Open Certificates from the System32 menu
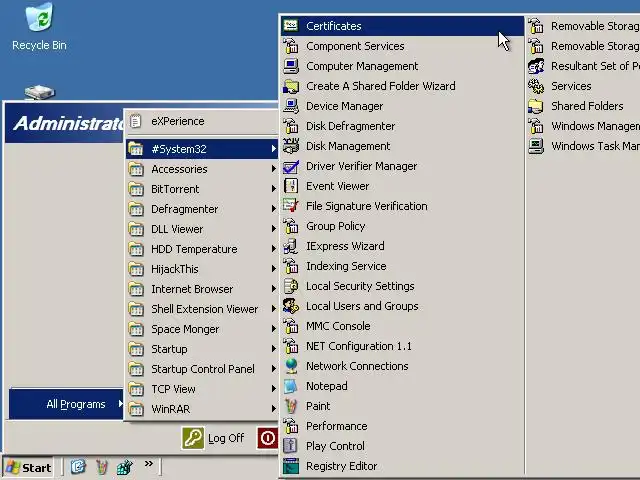The width and height of the screenshot is (640, 480). tap(402, 26)
